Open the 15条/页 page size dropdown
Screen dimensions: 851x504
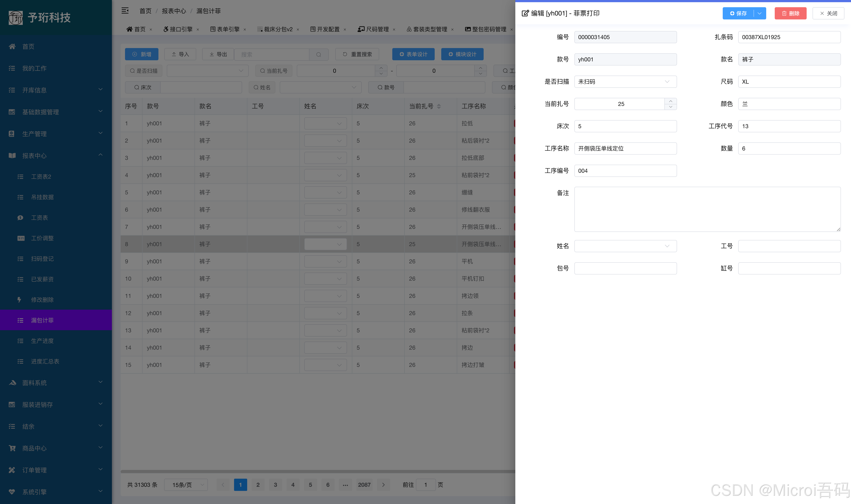186,485
